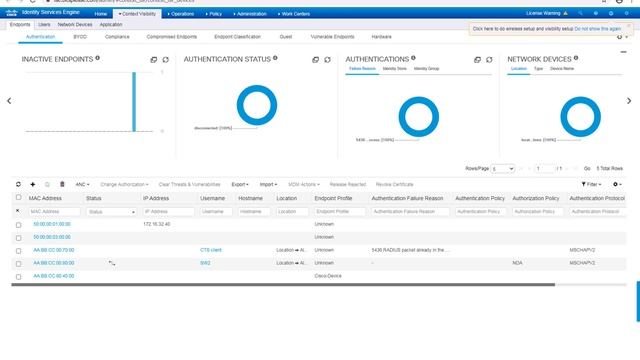Show info for Authentication Status

point(275,58)
